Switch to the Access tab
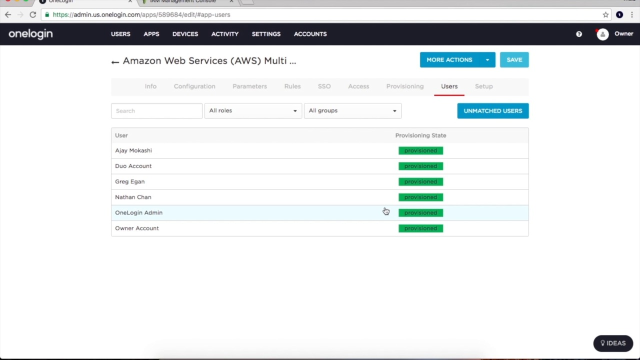 [358, 87]
